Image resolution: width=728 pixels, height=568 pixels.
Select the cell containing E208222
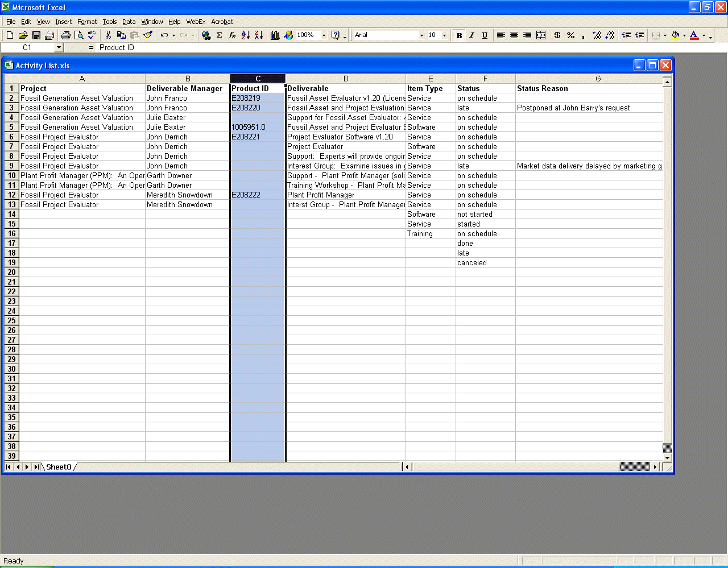point(258,195)
